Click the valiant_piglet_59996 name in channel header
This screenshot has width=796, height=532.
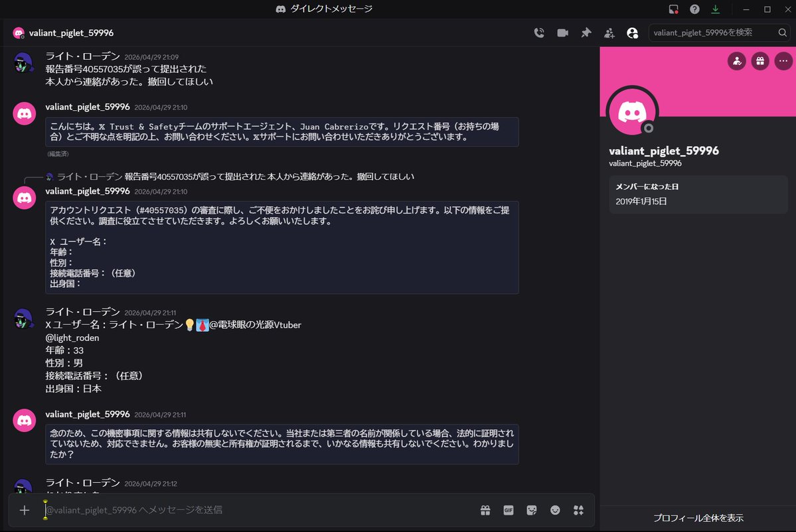(x=71, y=33)
